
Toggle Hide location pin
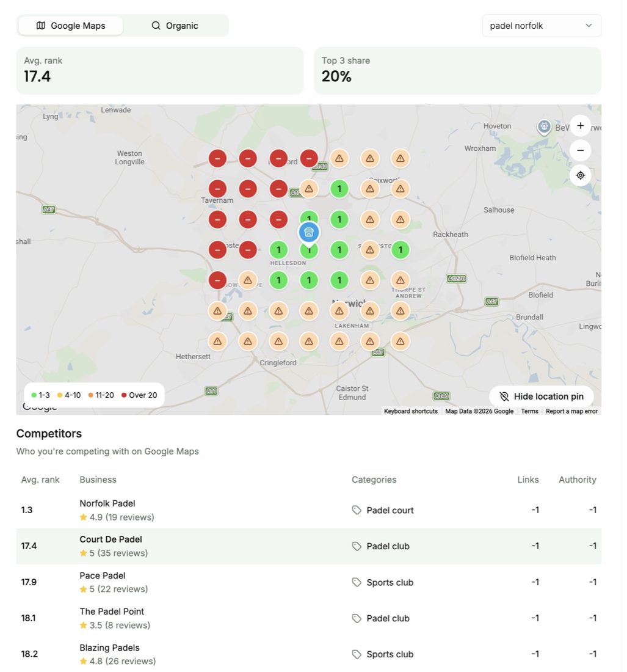(x=542, y=396)
